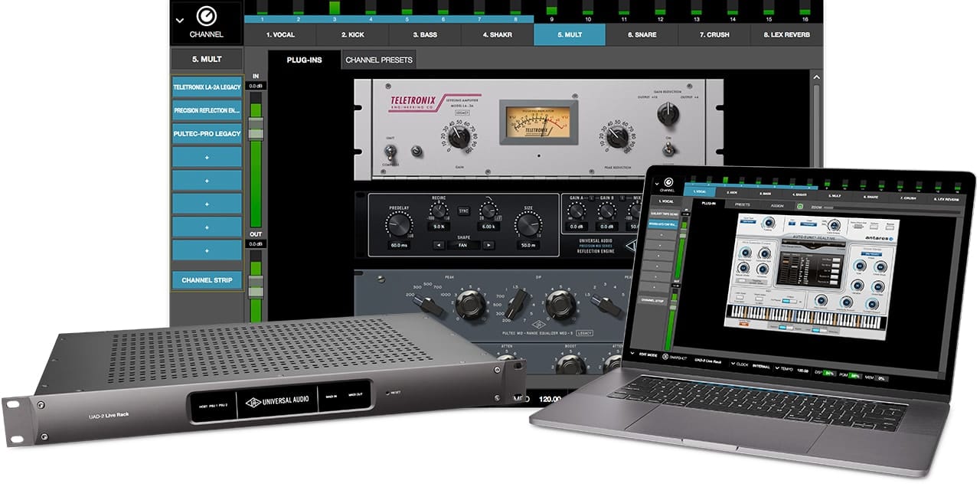The width and height of the screenshot is (980, 490).
Task: Select the Pultec-Pro Legacy plug-in slot
Action: (x=207, y=134)
